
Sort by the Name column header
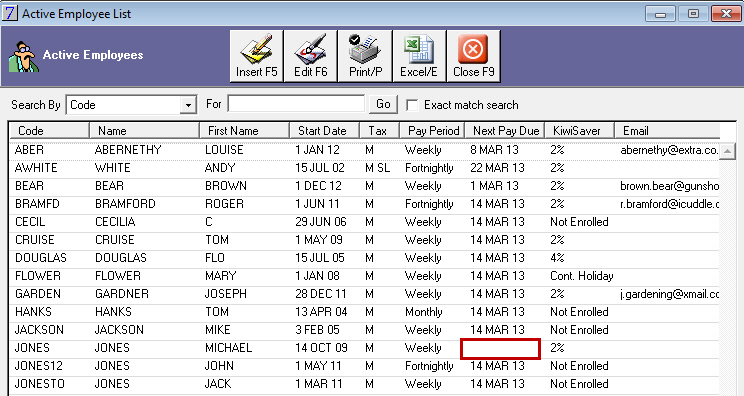point(144,130)
